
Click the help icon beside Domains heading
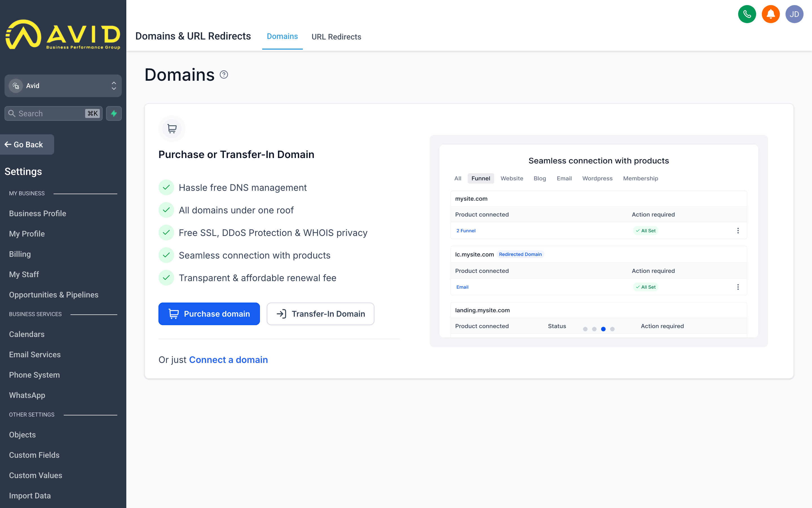tap(224, 75)
